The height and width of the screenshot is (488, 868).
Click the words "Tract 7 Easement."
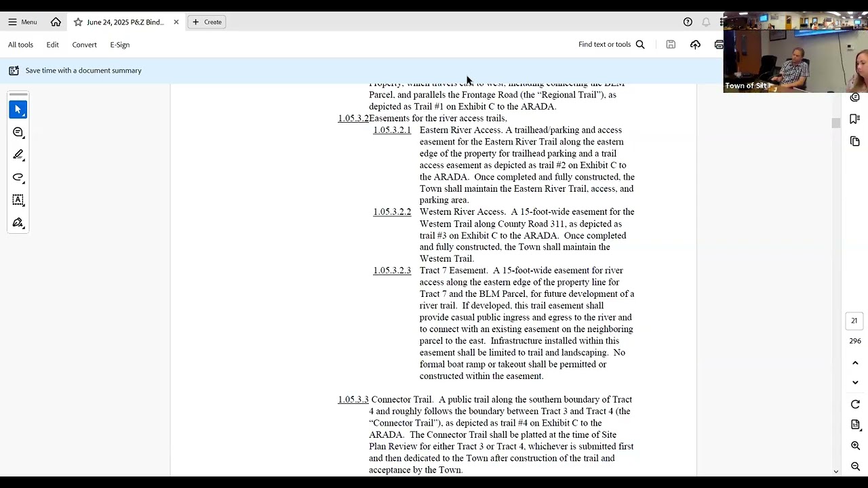tap(454, 270)
